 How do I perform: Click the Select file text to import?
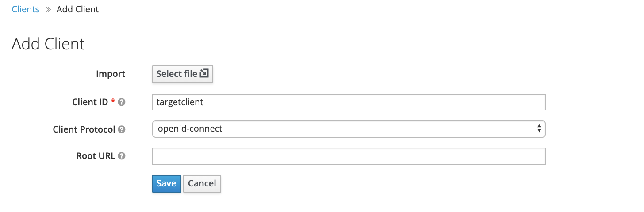coord(176,74)
